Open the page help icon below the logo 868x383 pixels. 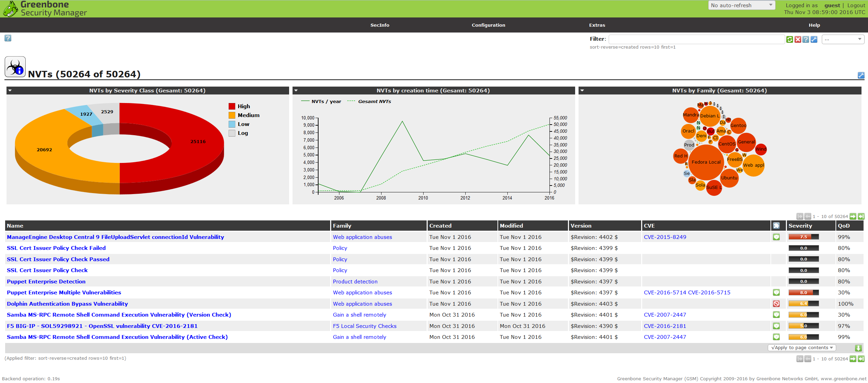tap(8, 38)
